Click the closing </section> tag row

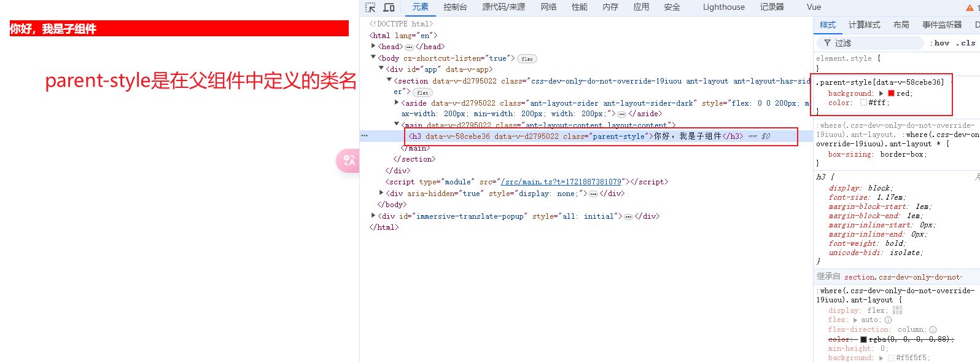414,159
